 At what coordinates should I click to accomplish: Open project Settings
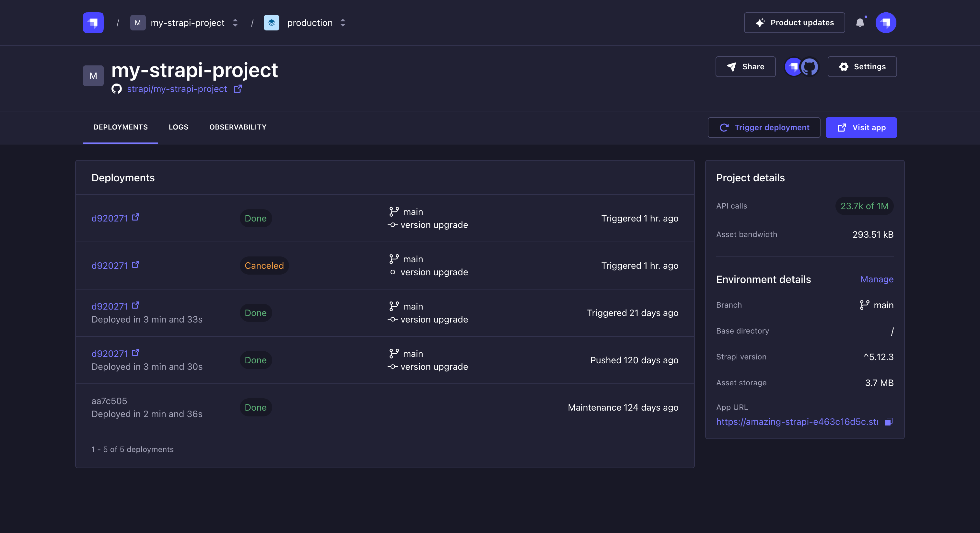click(x=862, y=67)
